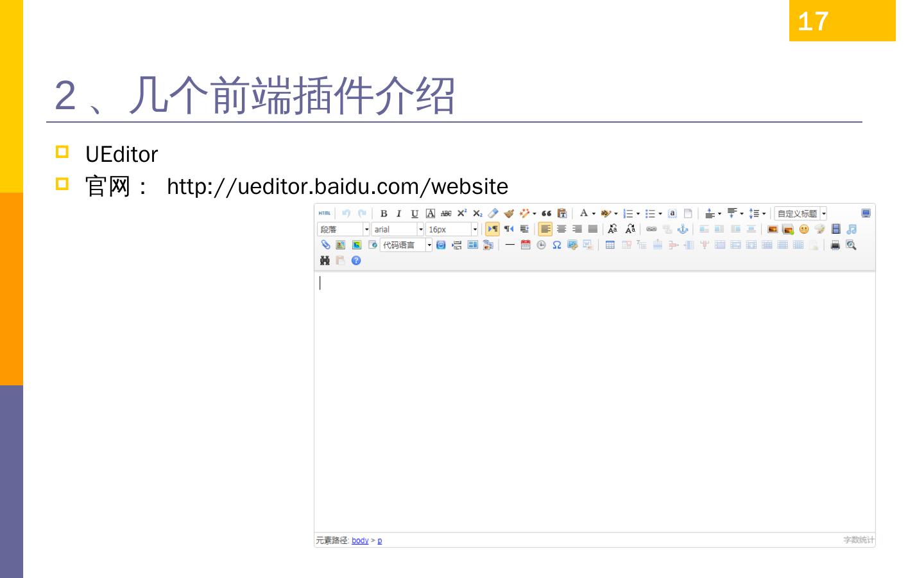Viewport: 924px width, 578px height.
Task: Print the document
Action: [835, 245]
